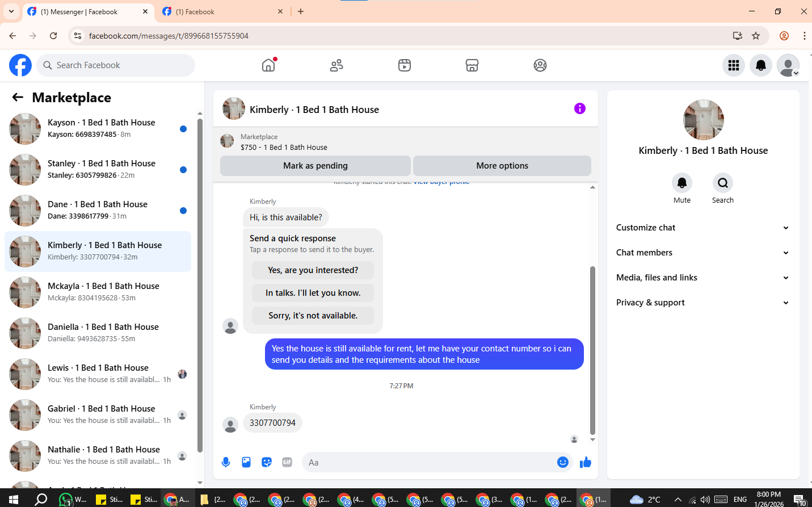Open the Marketplace storefront icon
Viewport: 812px width, 507px height.
(472, 65)
